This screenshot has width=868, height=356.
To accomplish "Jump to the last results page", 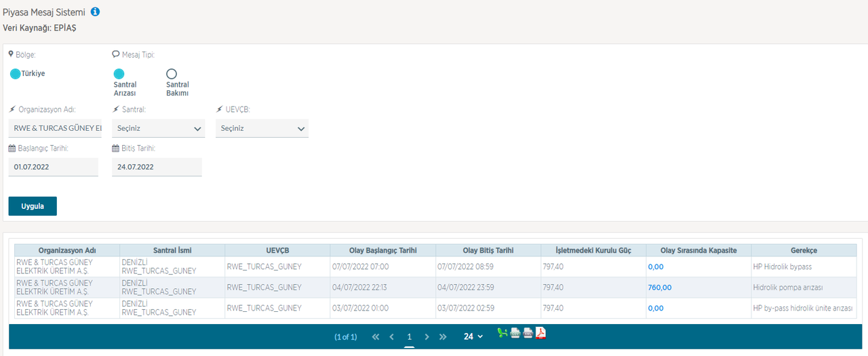I will [x=443, y=336].
